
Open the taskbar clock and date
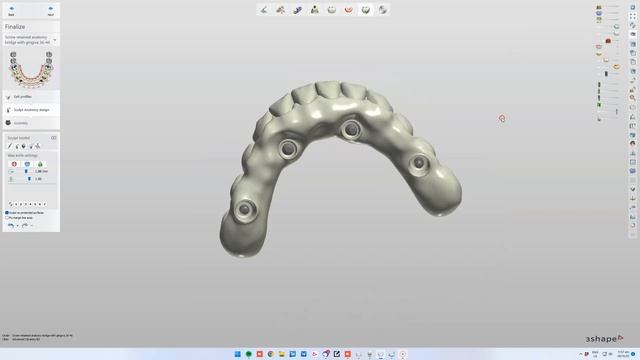coord(623,354)
